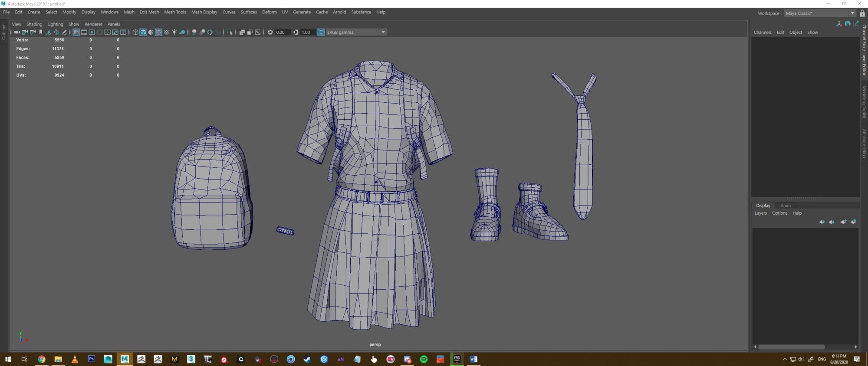
Task: Click the isolate select icon
Action: 230,32
